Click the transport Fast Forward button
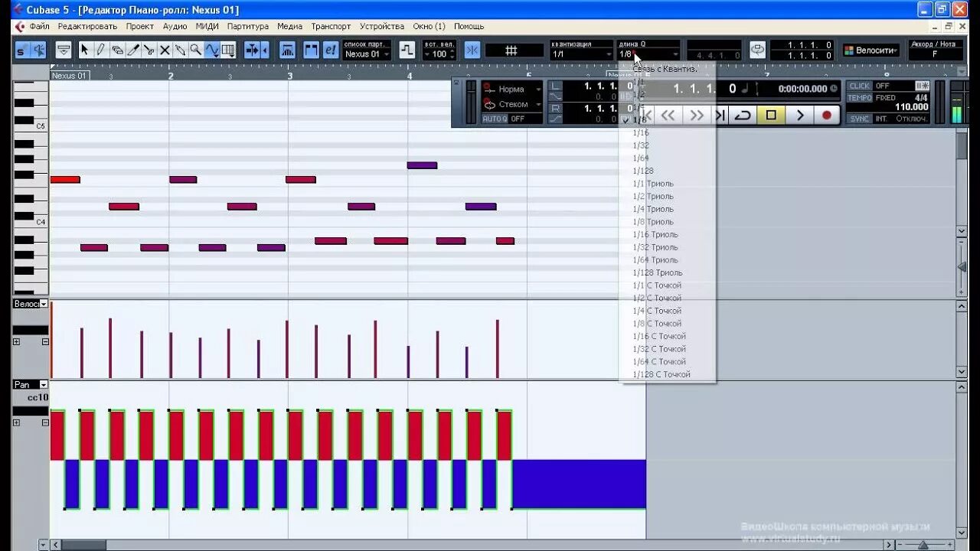Image resolution: width=980 pixels, height=551 pixels. point(696,115)
